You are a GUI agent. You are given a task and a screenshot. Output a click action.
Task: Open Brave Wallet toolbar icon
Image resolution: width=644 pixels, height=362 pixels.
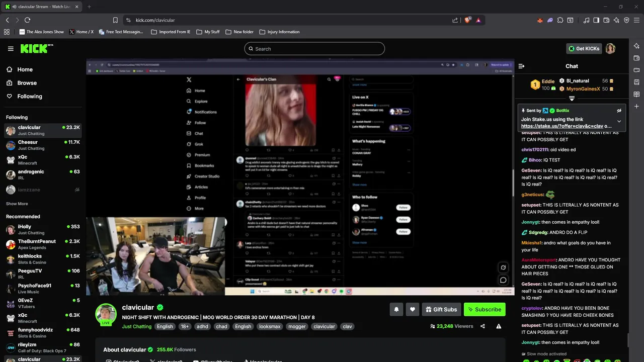[x=606, y=20]
